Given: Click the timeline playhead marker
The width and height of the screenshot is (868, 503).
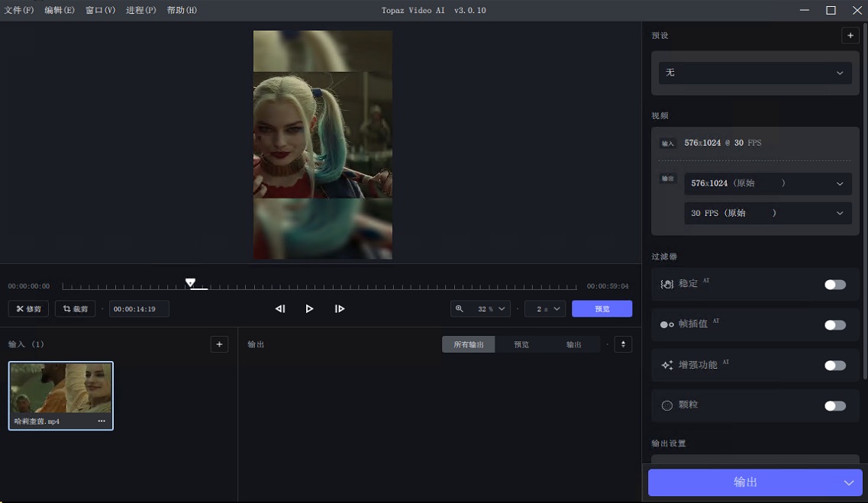Looking at the screenshot, I should (190, 282).
